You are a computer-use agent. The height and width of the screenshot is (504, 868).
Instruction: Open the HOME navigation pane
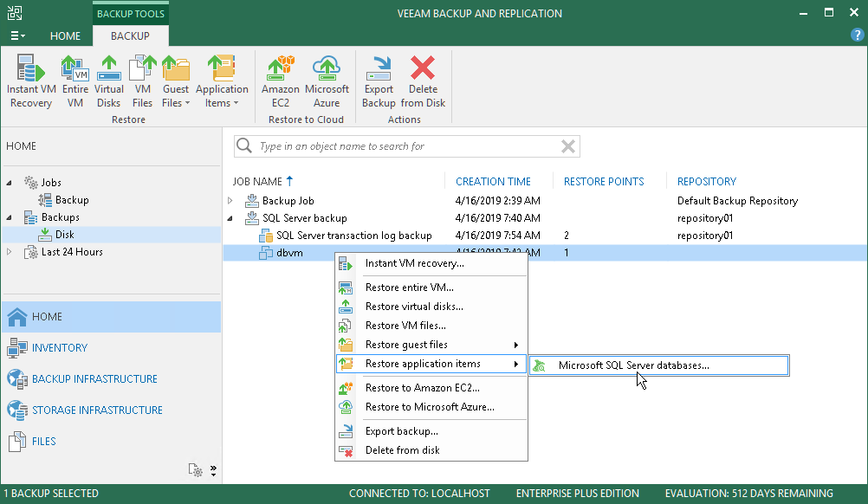tap(111, 316)
